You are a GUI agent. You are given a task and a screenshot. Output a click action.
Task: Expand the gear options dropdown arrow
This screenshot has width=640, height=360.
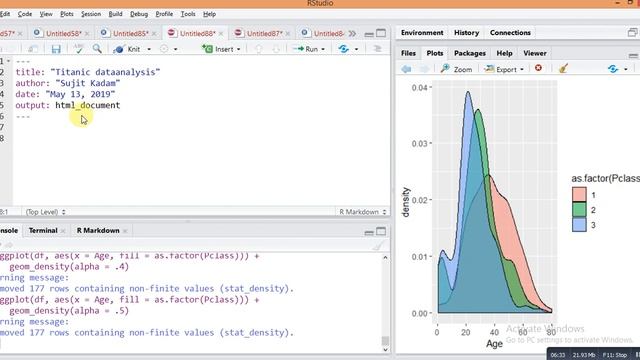click(x=176, y=49)
